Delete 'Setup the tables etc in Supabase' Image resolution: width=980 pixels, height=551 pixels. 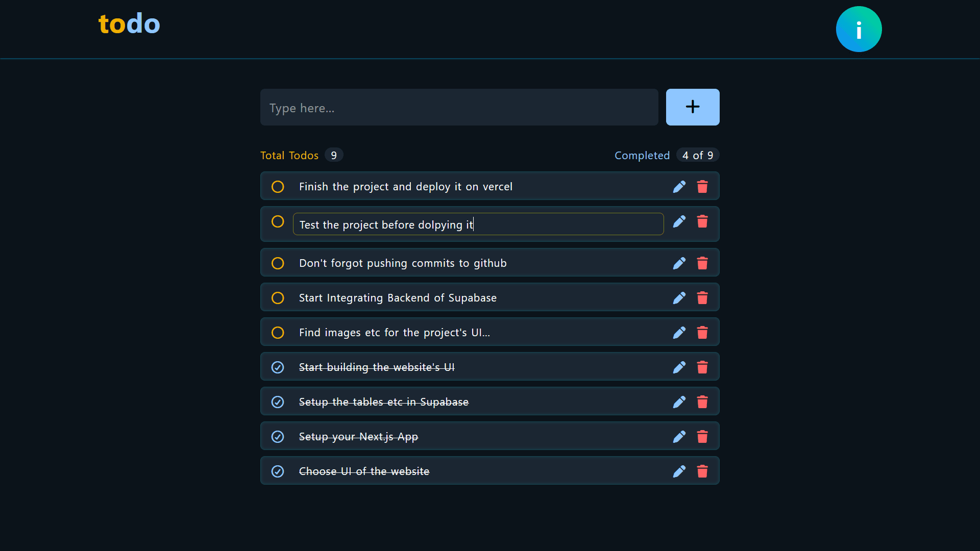click(702, 402)
